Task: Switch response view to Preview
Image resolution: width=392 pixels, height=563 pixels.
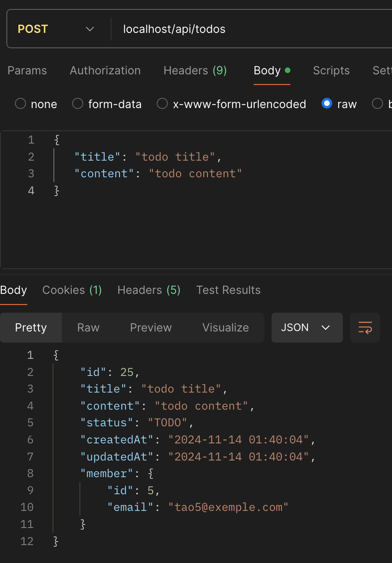Action: 151,328
